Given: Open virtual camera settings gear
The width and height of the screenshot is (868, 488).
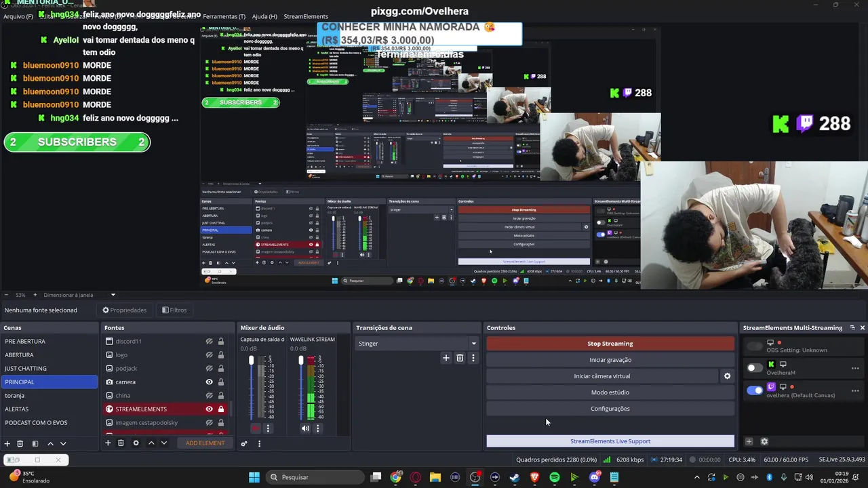Looking at the screenshot, I should 727,376.
